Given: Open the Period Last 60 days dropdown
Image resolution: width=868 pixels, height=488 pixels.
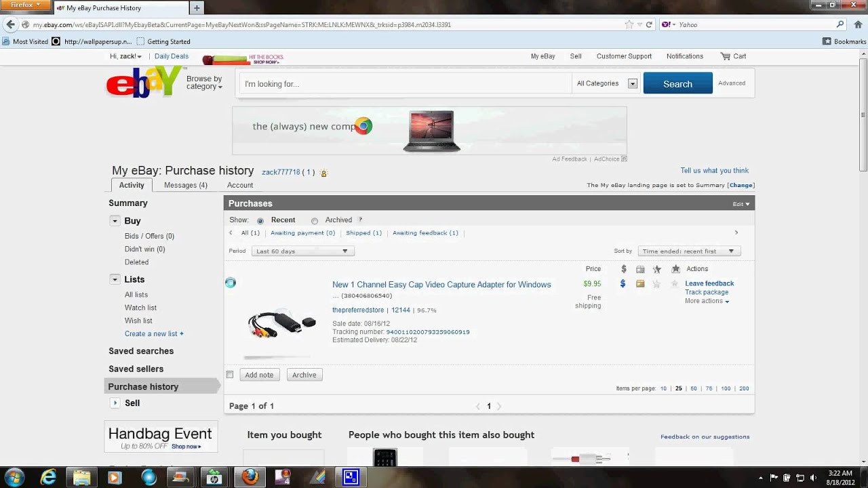Looking at the screenshot, I should click(x=302, y=251).
